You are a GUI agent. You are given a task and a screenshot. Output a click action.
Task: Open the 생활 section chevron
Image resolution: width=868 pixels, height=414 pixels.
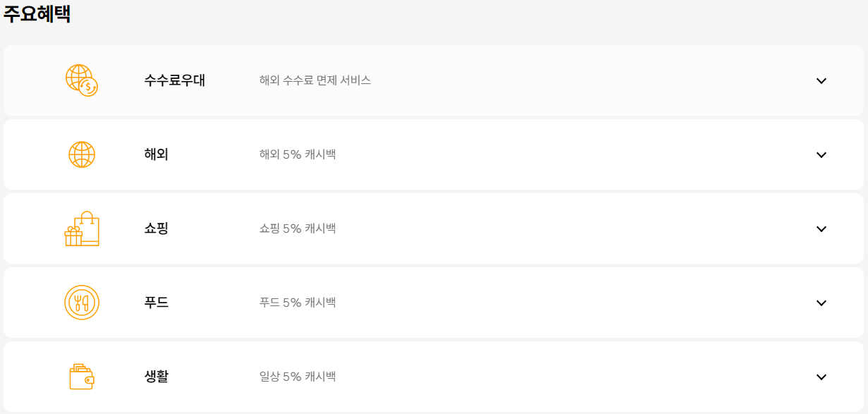pos(820,376)
